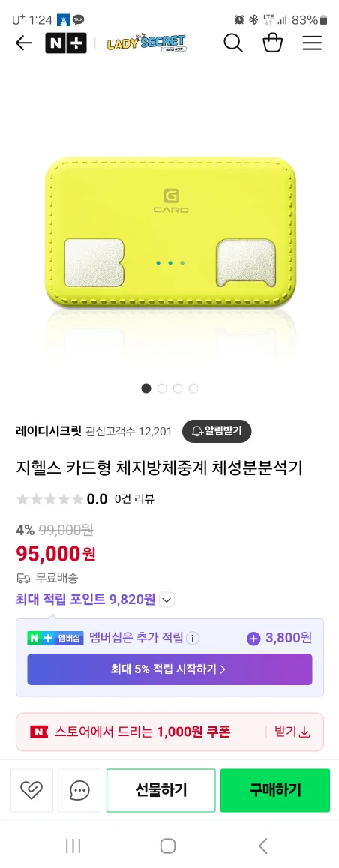Tap the yellow G Card product image

point(169,232)
